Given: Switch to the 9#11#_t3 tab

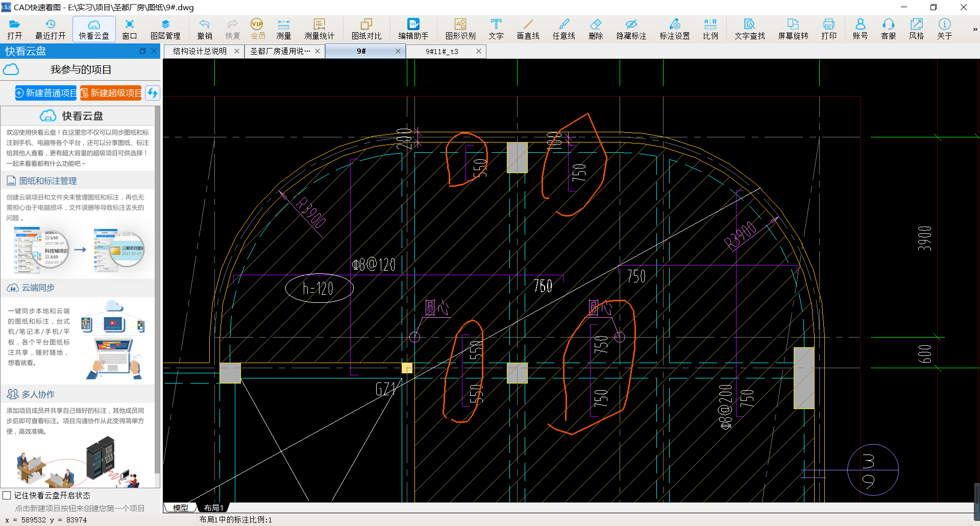Looking at the screenshot, I should click(x=442, y=51).
